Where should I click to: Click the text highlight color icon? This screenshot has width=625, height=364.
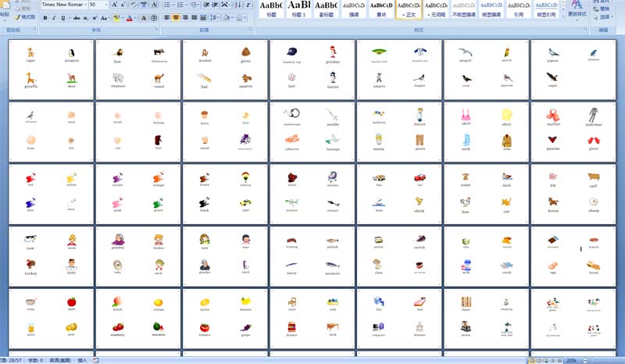[x=116, y=18]
